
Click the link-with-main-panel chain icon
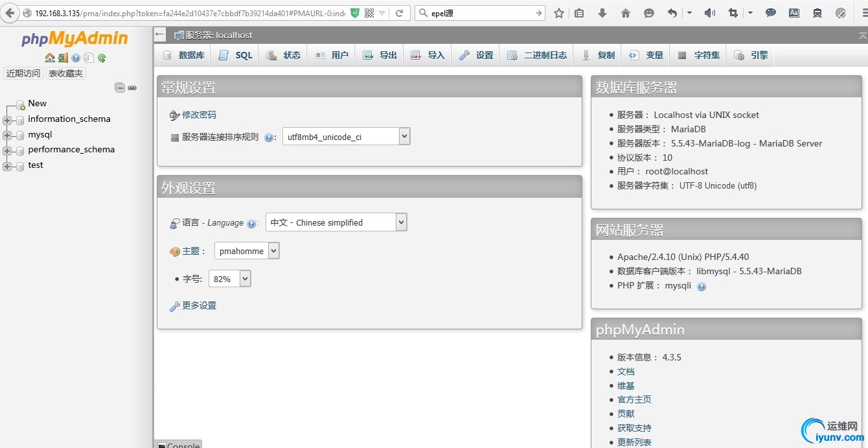132,88
